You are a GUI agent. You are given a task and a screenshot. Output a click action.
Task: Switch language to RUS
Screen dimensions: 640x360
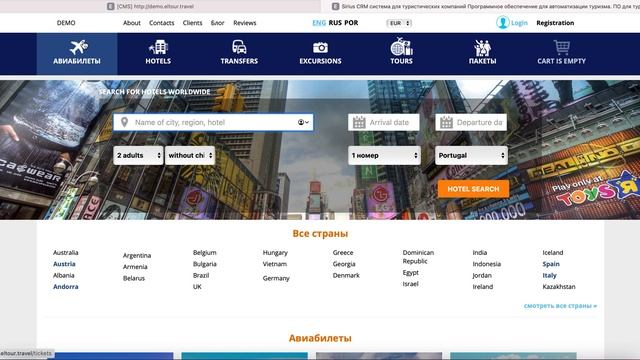tap(335, 23)
